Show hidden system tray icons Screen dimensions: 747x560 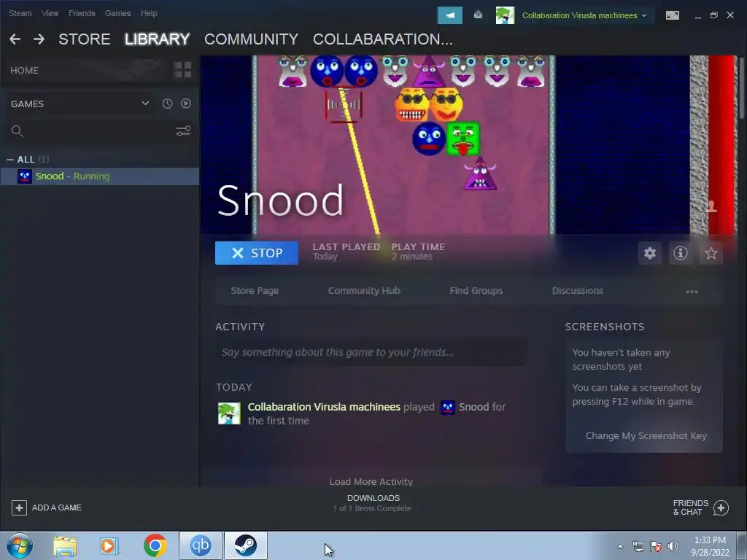(620, 546)
